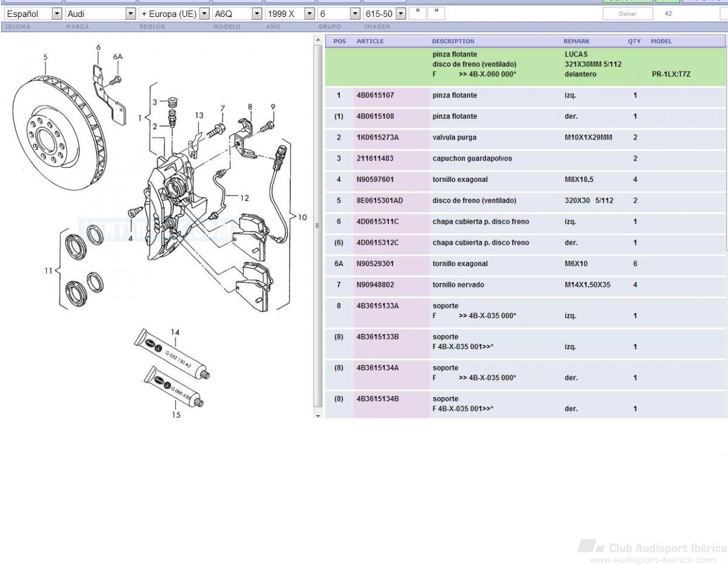Image resolution: width=728 pixels, height=565 pixels.
Task: Click the MODEL column header
Action: click(x=661, y=41)
